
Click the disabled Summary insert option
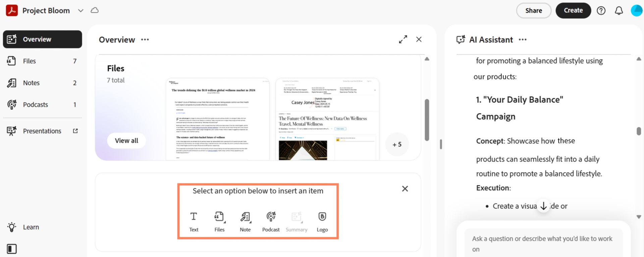tap(297, 222)
